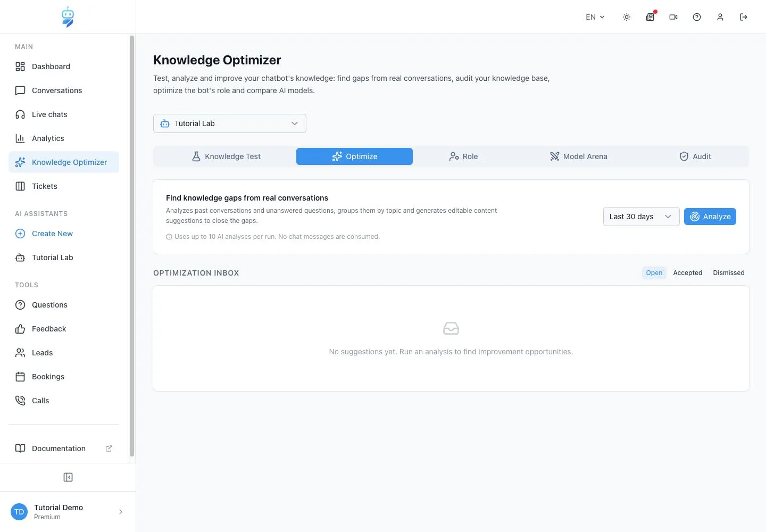The width and height of the screenshot is (766, 532).
Task: Open the news icon with red dot
Action: pyautogui.click(x=650, y=17)
